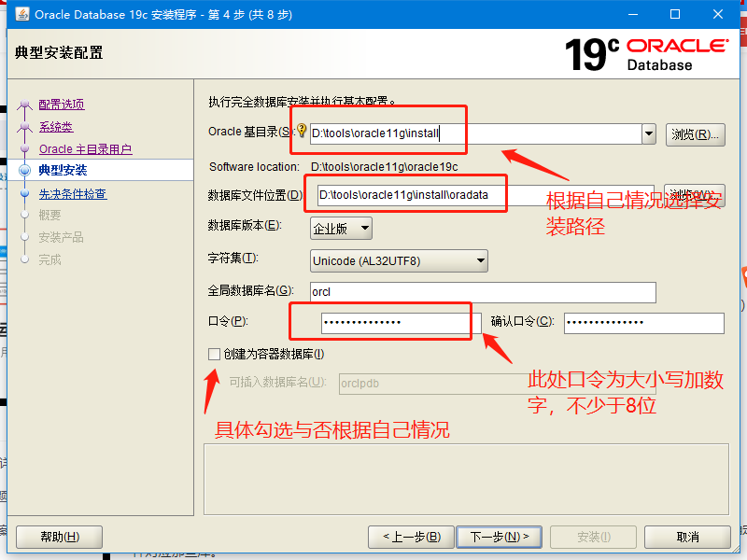Open the 数据库版本 企业版 dropdown
Viewport: 747px width, 560px height.
click(x=341, y=229)
